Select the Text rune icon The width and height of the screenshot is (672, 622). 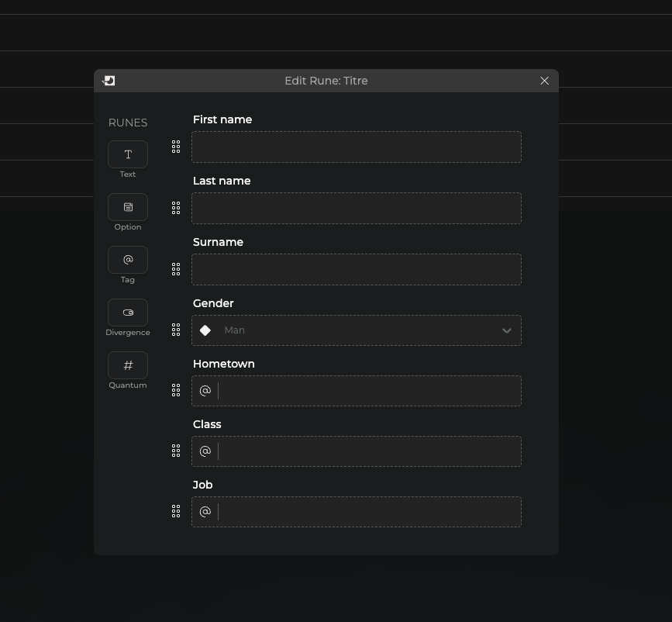point(128,154)
